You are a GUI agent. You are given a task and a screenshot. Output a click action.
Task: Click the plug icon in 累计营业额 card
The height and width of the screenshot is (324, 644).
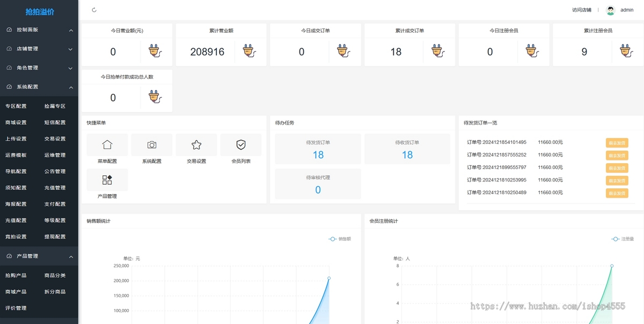tap(250, 51)
